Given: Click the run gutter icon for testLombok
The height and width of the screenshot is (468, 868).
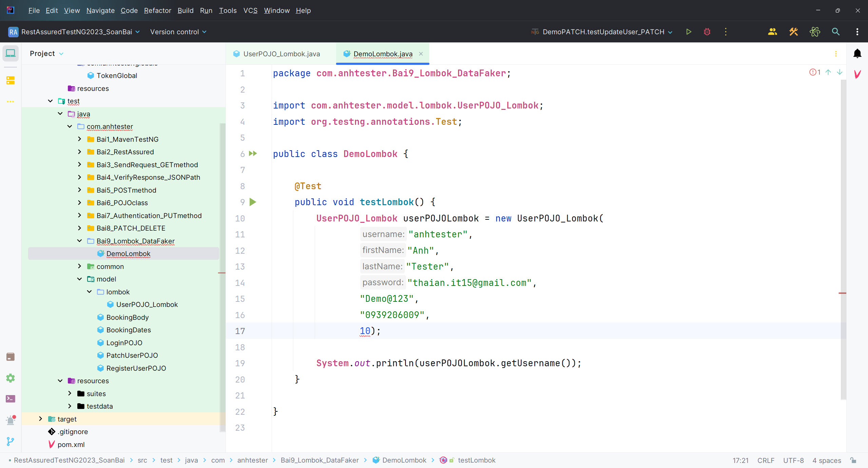Looking at the screenshot, I should point(253,202).
